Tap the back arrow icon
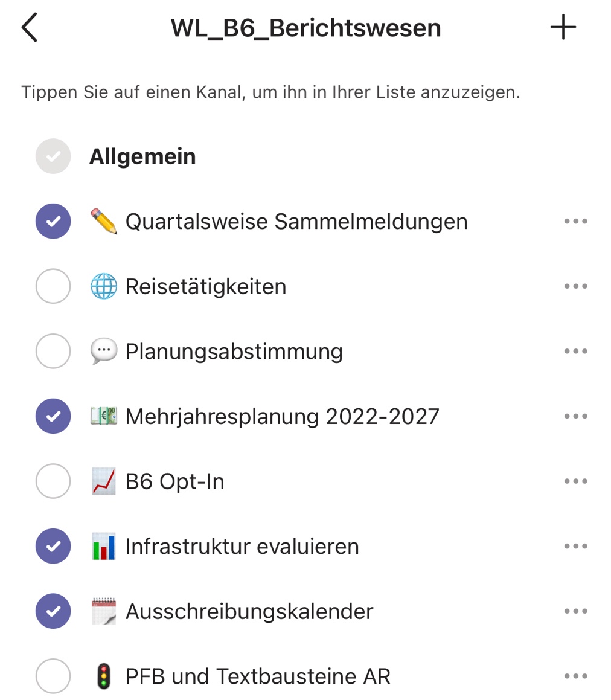Screen dimensions: 611x700 [x=29, y=28]
